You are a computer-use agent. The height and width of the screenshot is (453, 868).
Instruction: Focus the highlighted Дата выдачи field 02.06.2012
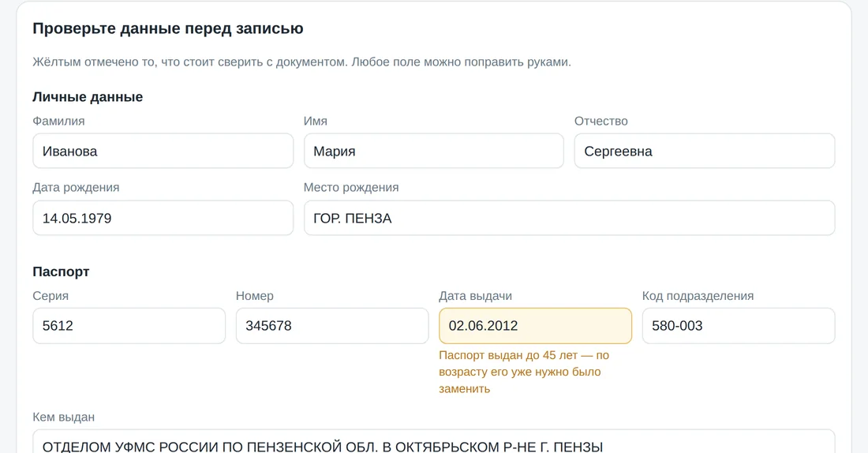point(535,326)
